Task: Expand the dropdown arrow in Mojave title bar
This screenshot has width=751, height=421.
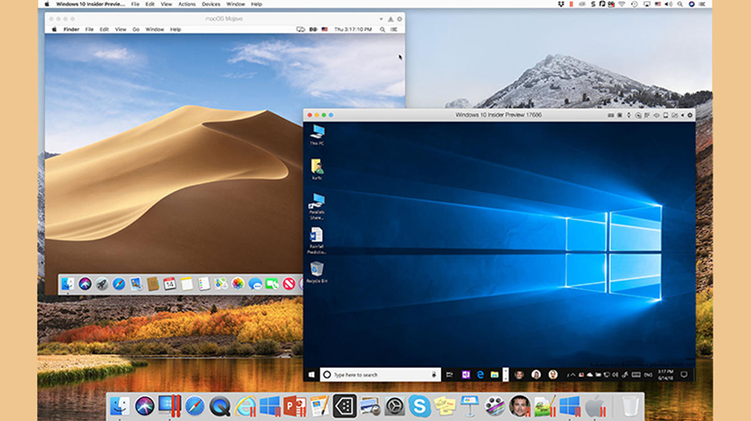Action: [x=381, y=19]
